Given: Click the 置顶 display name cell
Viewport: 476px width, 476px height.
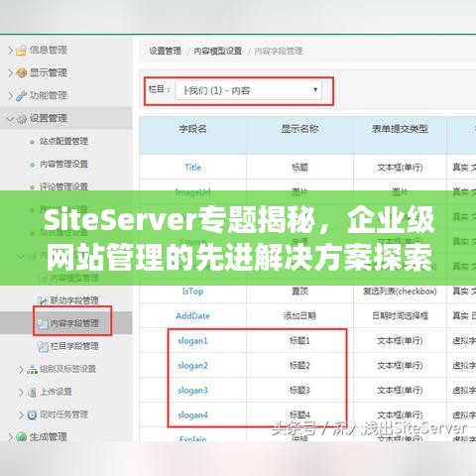Looking at the screenshot, I should [x=299, y=292].
